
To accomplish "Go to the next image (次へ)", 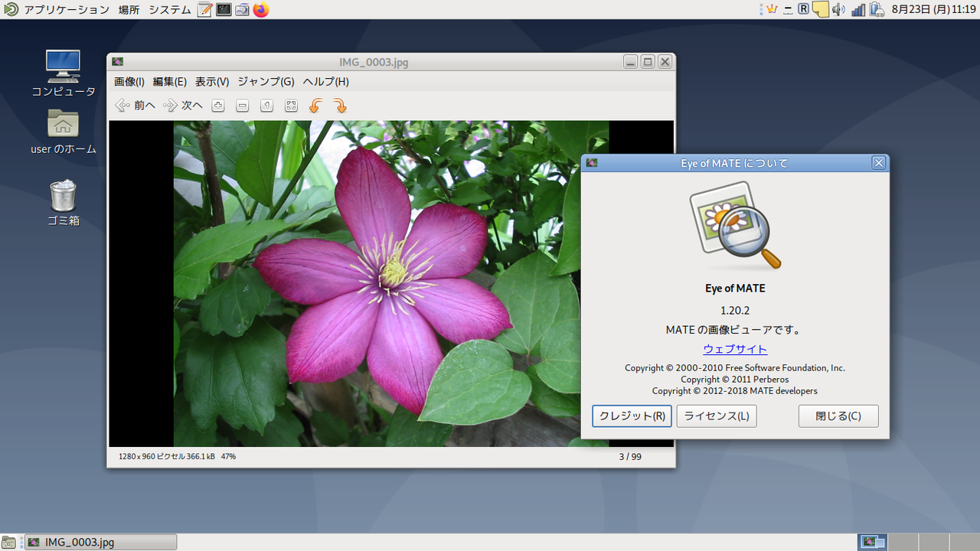I will (182, 106).
